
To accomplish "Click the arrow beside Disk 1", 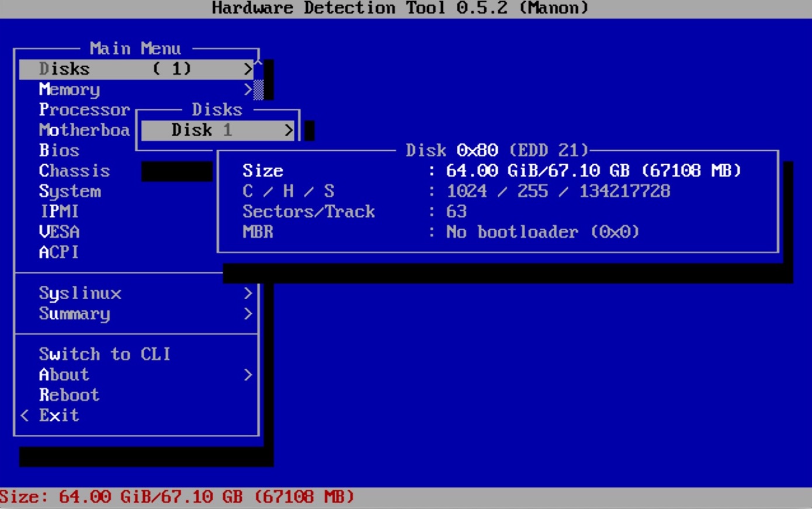I will point(289,130).
